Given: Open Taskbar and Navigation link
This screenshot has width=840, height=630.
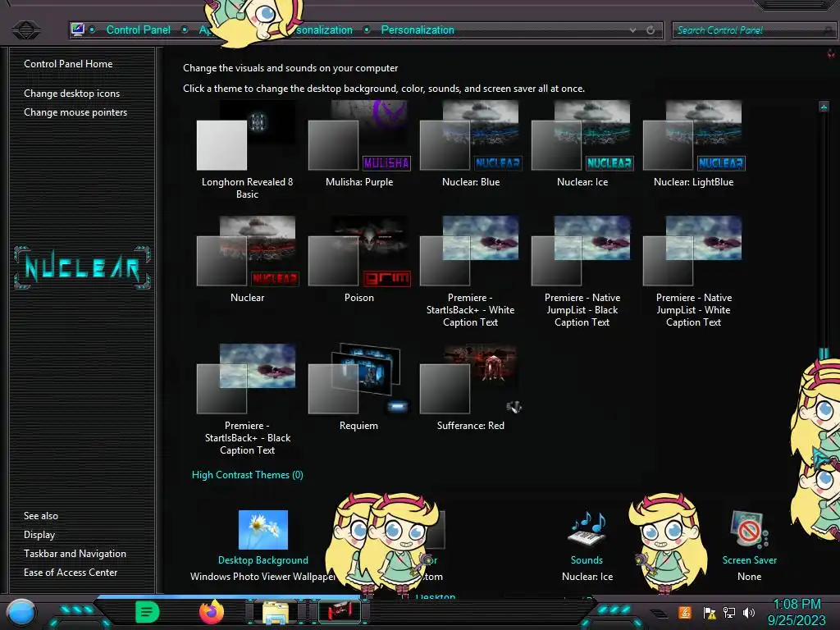Looking at the screenshot, I should tap(75, 554).
